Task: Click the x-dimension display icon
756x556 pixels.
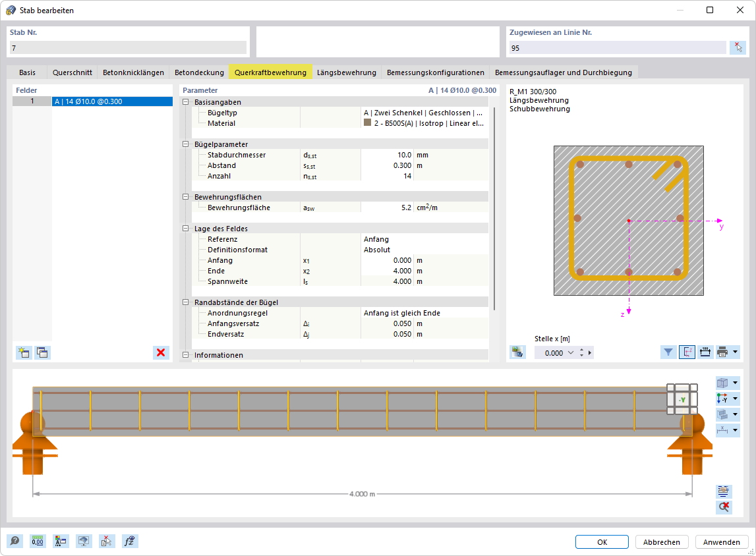Action: pyautogui.click(x=722, y=430)
